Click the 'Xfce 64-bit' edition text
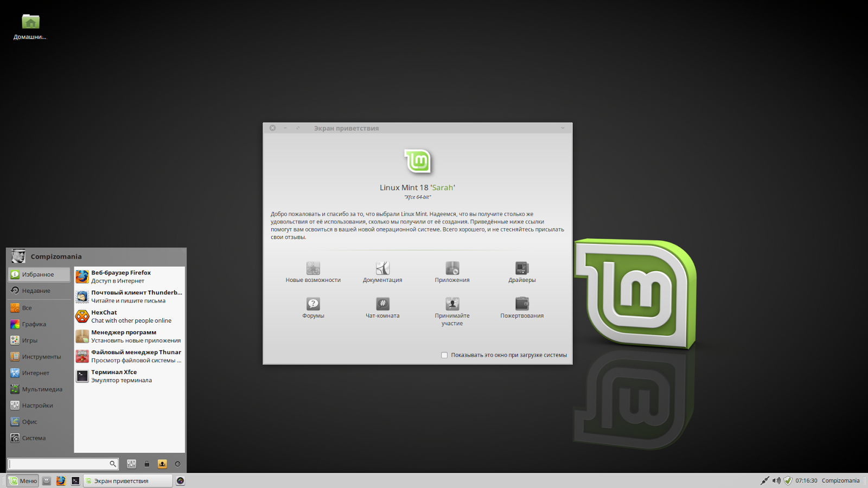Screen dimensions: 868x488 click(417, 197)
